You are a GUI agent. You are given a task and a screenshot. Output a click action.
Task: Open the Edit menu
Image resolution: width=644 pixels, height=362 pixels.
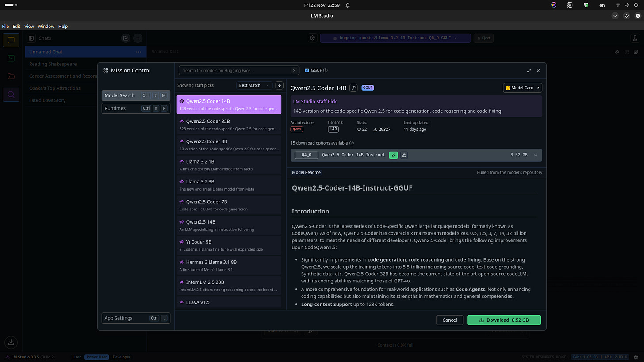(16, 27)
